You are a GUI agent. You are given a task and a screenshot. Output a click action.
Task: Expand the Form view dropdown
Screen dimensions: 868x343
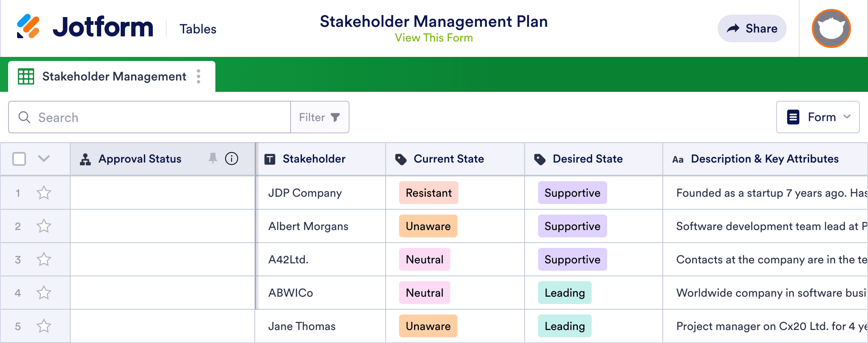coord(818,117)
